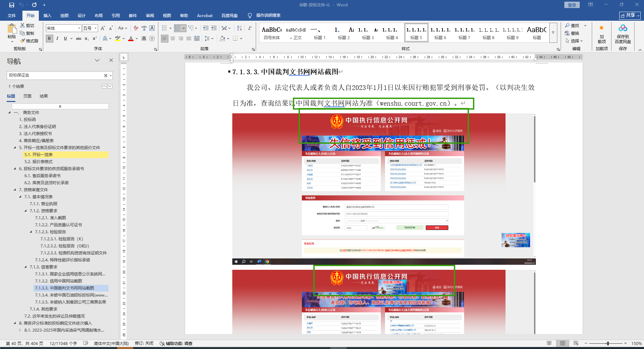The width and height of the screenshot is (644, 349).
Task: Sort the selection with the A-Z sort icon
Action: [239, 28]
